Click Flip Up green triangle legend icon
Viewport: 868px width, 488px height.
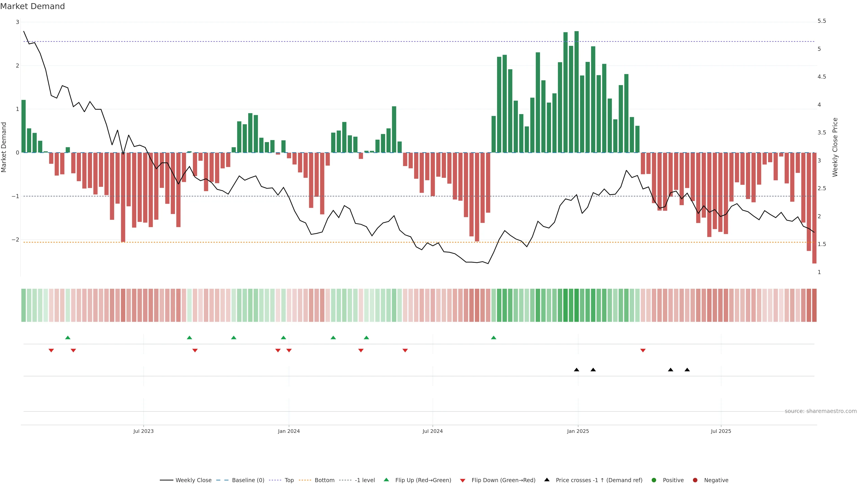pyautogui.click(x=387, y=480)
